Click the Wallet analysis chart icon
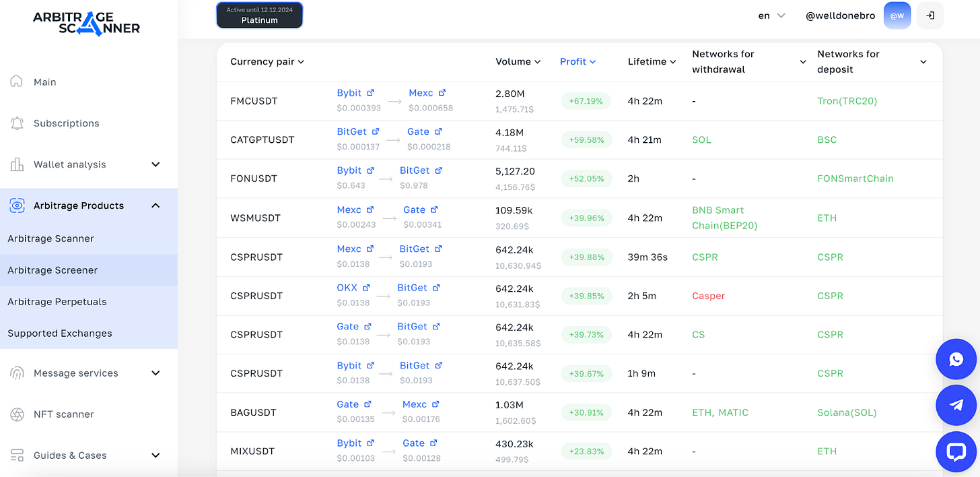The width and height of the screenshot is (980, 477). pos(17,164)
